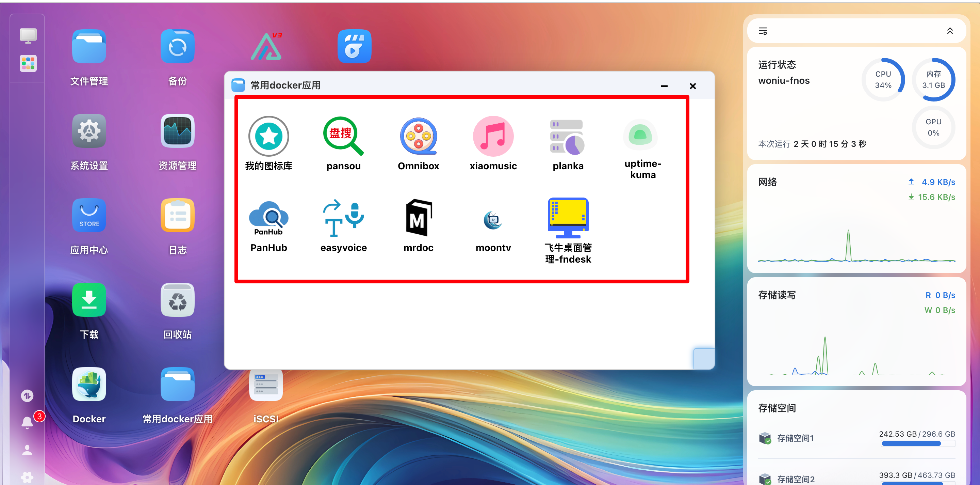The image size is (980, 485).
Task: Show desktop via sidebar monitor icon
Action: click(28, 36)
